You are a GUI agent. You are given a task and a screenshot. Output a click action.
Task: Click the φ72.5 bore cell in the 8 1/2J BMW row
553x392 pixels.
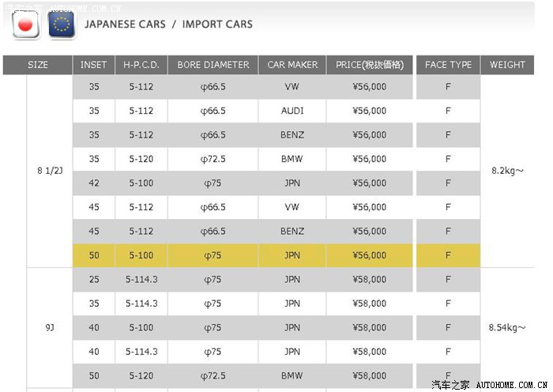(213, 159)
